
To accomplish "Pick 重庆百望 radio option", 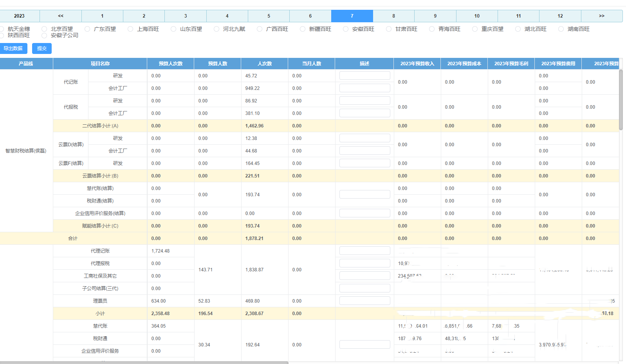I will (475, 29).
